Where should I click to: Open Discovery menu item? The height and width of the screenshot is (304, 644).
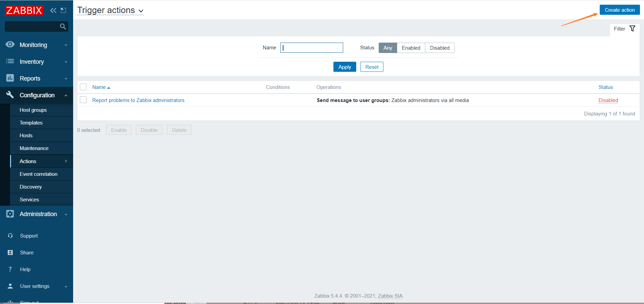pos(42,187)
